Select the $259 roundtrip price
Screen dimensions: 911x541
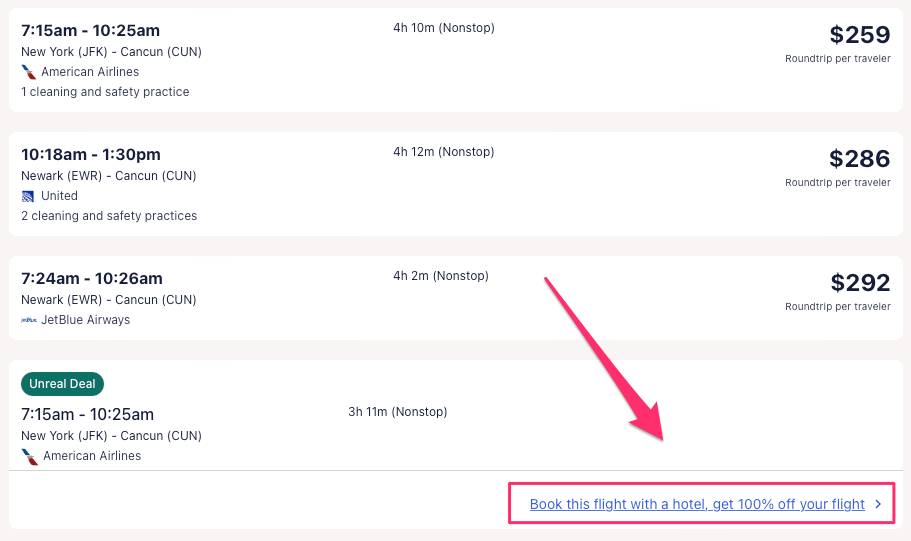click(x=859, y=35)
